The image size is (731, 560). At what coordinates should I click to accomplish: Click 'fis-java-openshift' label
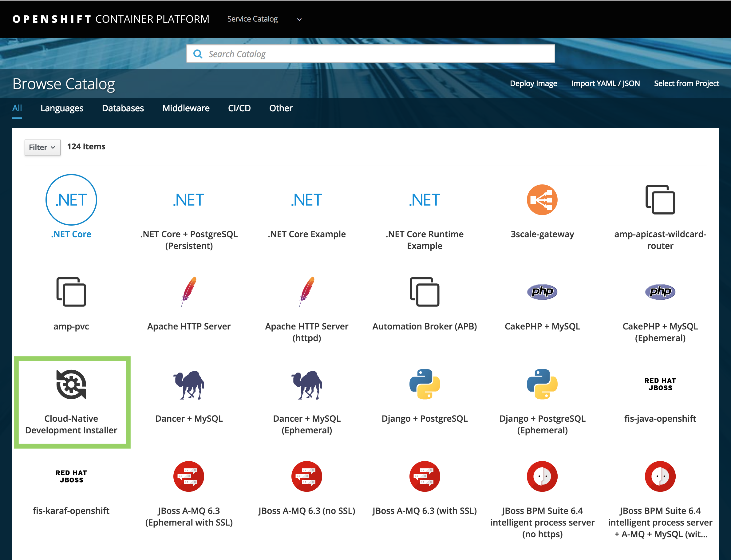(660, 418)
